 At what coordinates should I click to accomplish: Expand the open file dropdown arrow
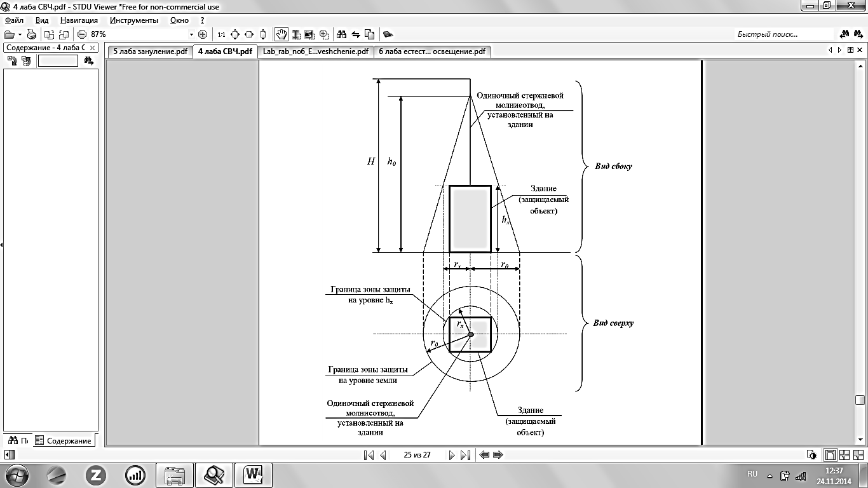click(x=20, y=34)
